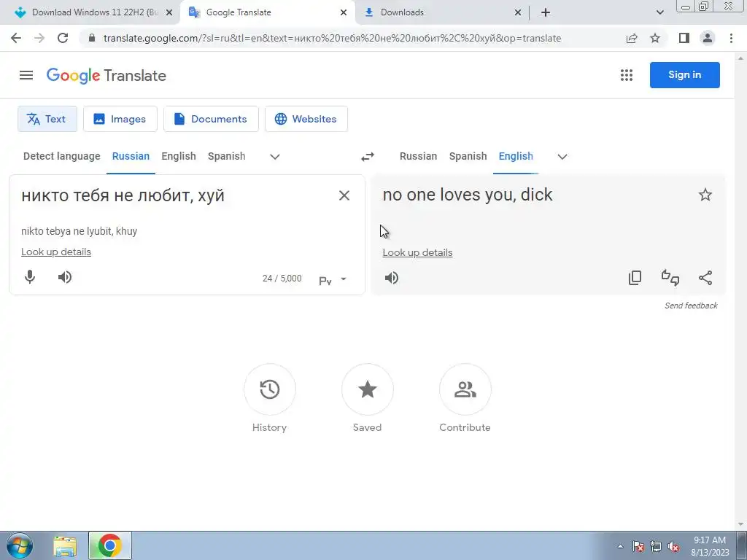The height and width of the screenshot is (560, 747).
Task: Click the transliteration "nikto tebya ne lyubit, khuy"
Action: point(79,231)
